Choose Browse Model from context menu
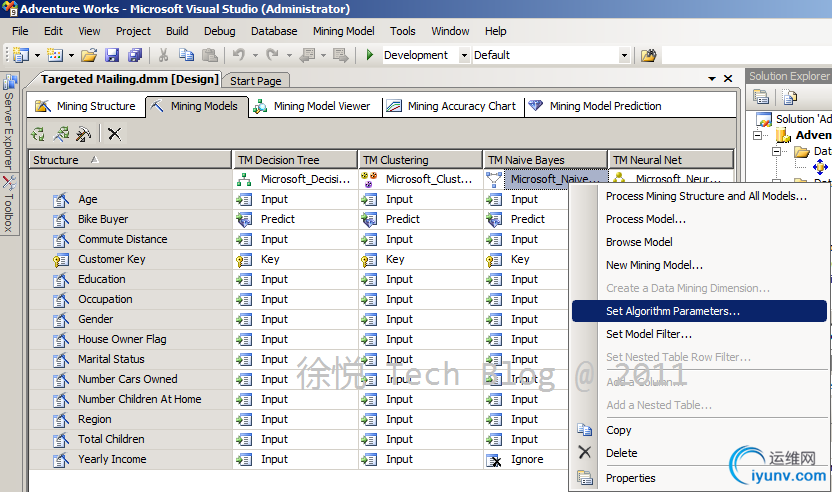The width and height of the screenshot is (832, 492). pyautogui.click(x=699, y=242)
